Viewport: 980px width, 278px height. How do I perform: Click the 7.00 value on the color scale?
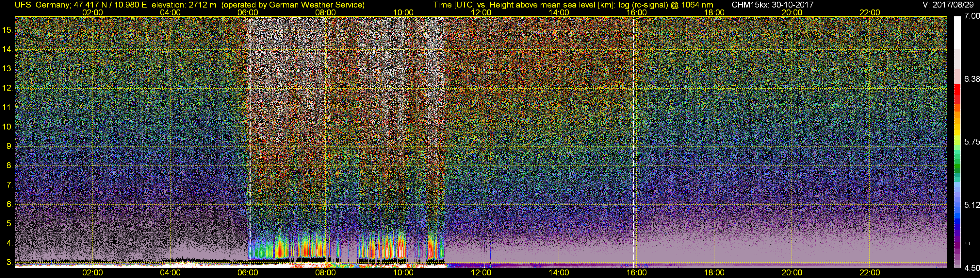pos(972,16)
